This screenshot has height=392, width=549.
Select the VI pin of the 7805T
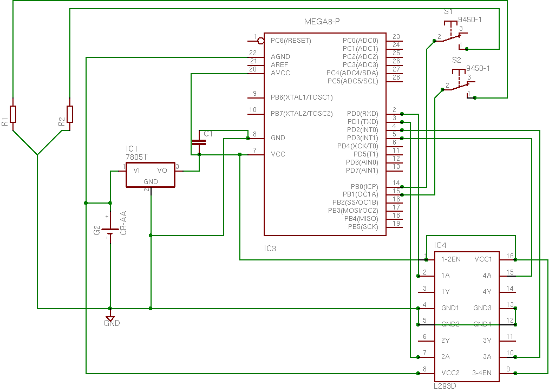(136, 171)
